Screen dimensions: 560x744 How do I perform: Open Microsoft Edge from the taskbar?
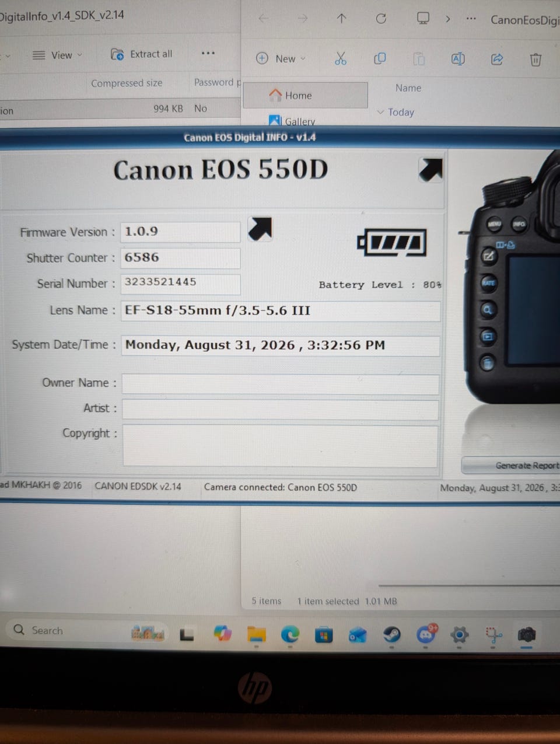coord(290,634)
